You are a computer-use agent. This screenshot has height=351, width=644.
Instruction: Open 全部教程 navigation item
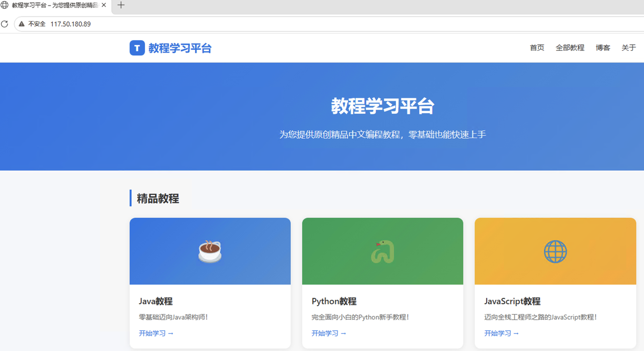[x=570, y=48]
